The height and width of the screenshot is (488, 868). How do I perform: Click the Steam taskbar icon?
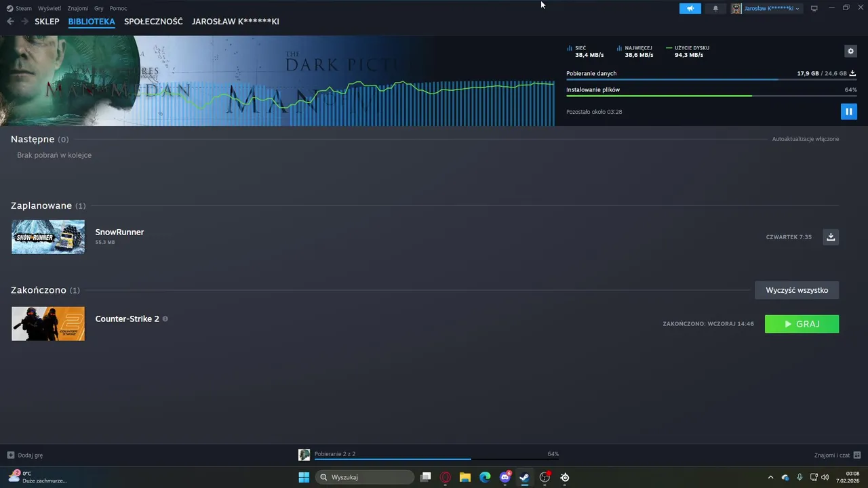(524, 477)
